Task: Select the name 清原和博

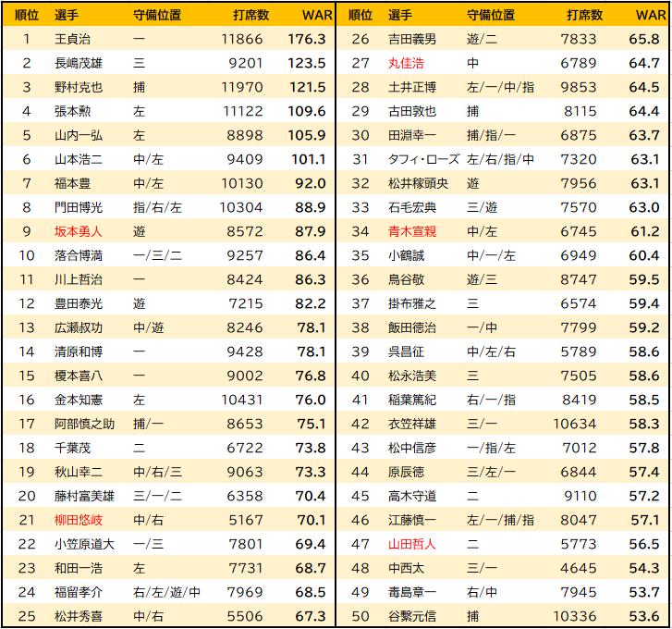Action: (79, 351)
